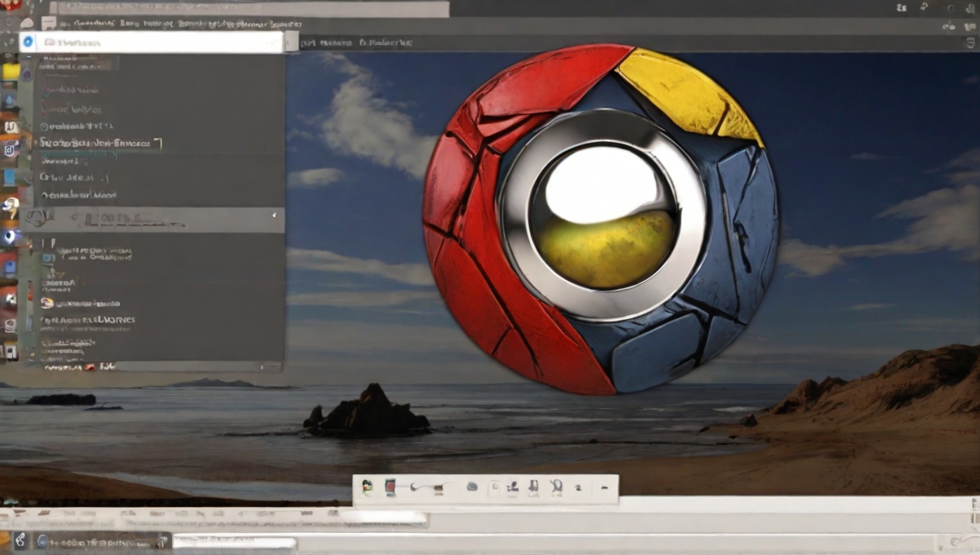Image resolution: width=980 pixels, height=555 pixels.
Task: Select the highlighted gray row in the menu panel
Action: pyautogui.click(x=154, y=220)
